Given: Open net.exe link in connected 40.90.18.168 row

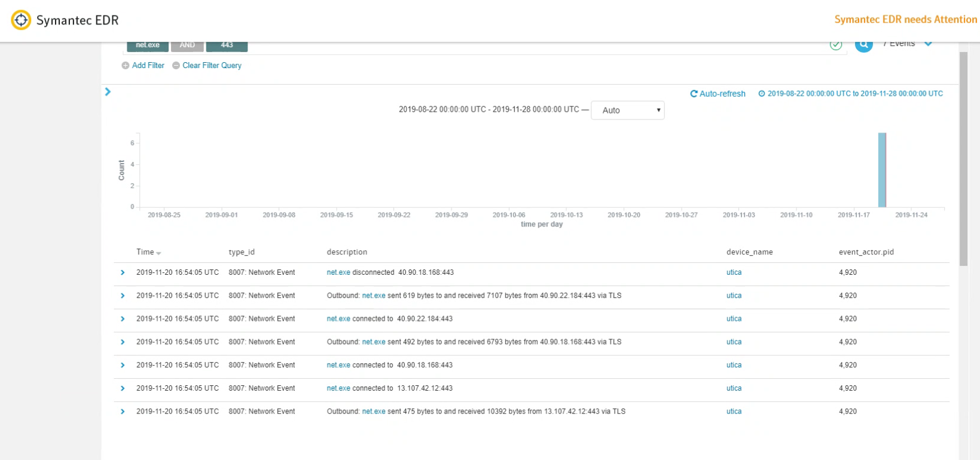Looking at the screenshot, I should (x=338, y=365).
